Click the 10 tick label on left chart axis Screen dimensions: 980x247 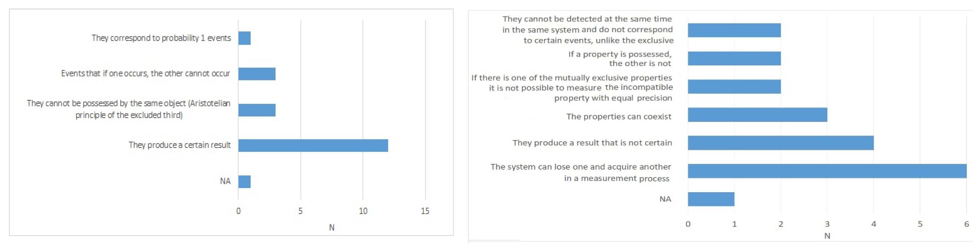click(x=363, y=211)
